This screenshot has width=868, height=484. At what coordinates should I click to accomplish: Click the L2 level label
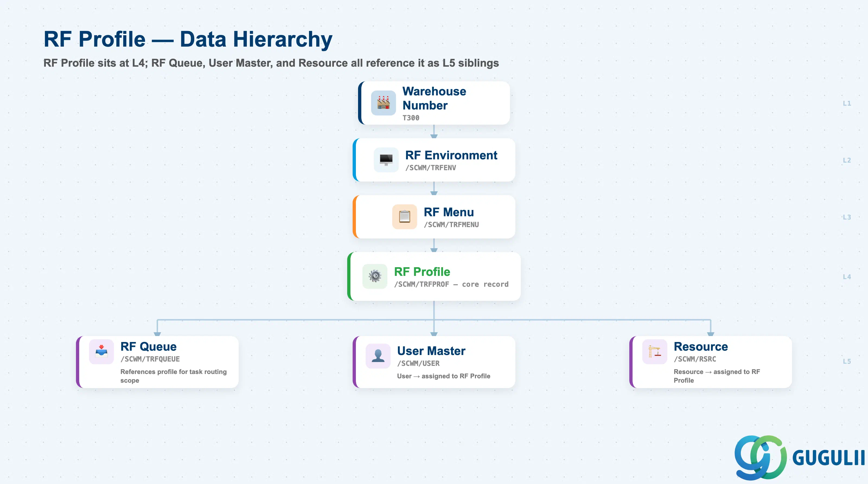(x=847, y=160)
